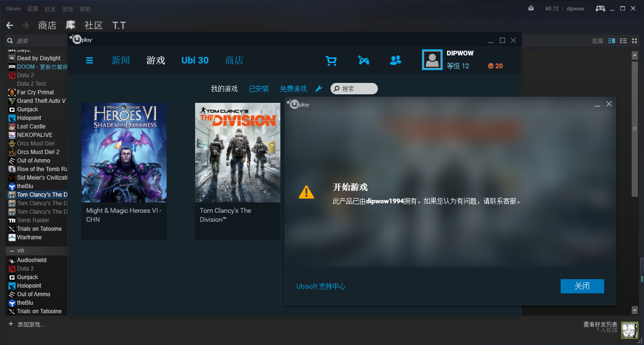The height and width of the screenshot is (345, 644).
Task: Open Uplay 新闻 tab
Action: click(121, 60)
